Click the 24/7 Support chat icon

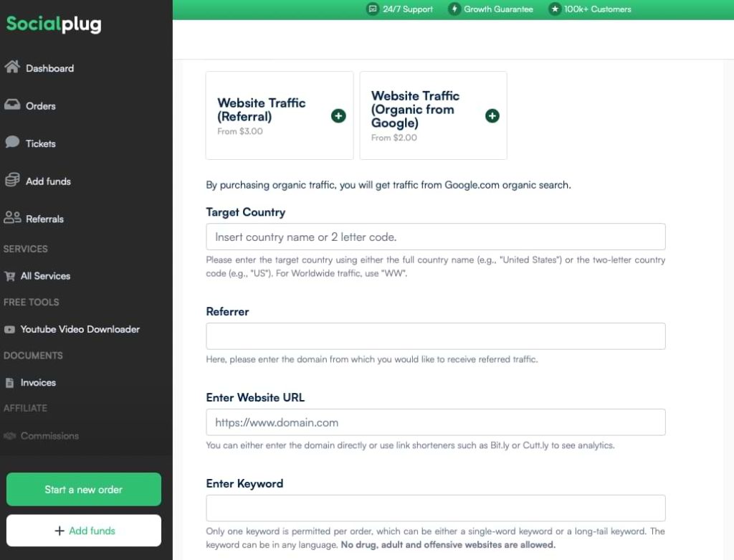(373, 9)
